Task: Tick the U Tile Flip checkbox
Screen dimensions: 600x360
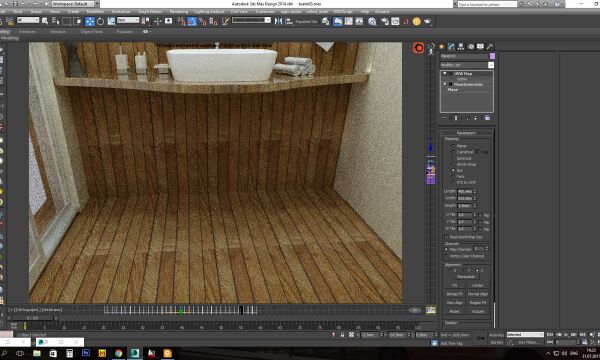Action: (480, 215)
